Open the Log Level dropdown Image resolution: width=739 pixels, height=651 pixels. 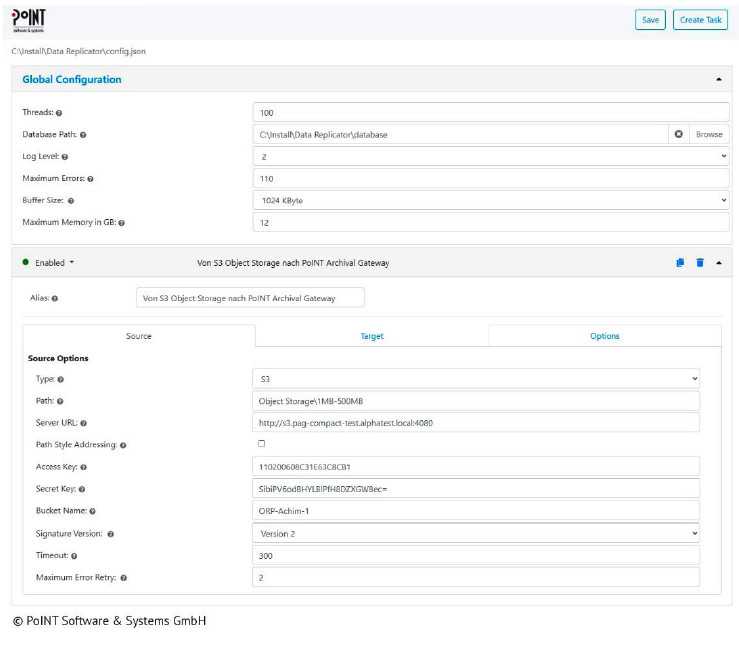(491, 157)
